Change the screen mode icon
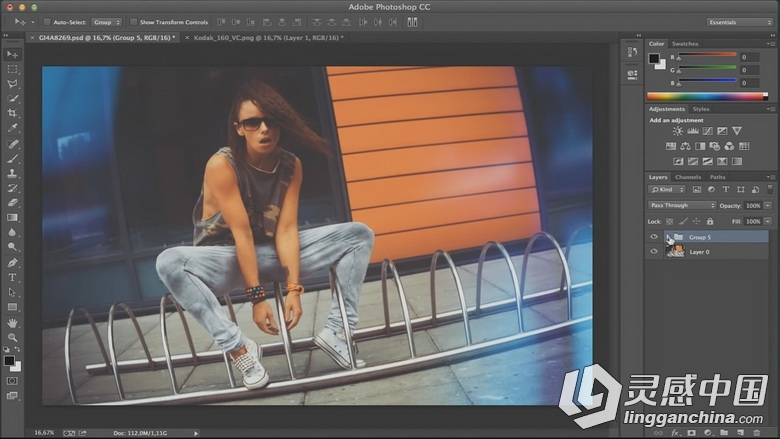This screenshot has height=439, width=780. pyautogui.click(x=12, y=396)
